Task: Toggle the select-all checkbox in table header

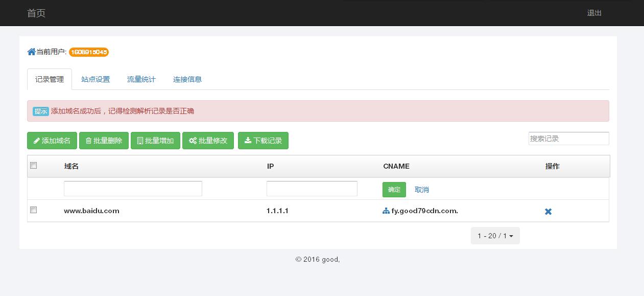Action: (33, 165)
